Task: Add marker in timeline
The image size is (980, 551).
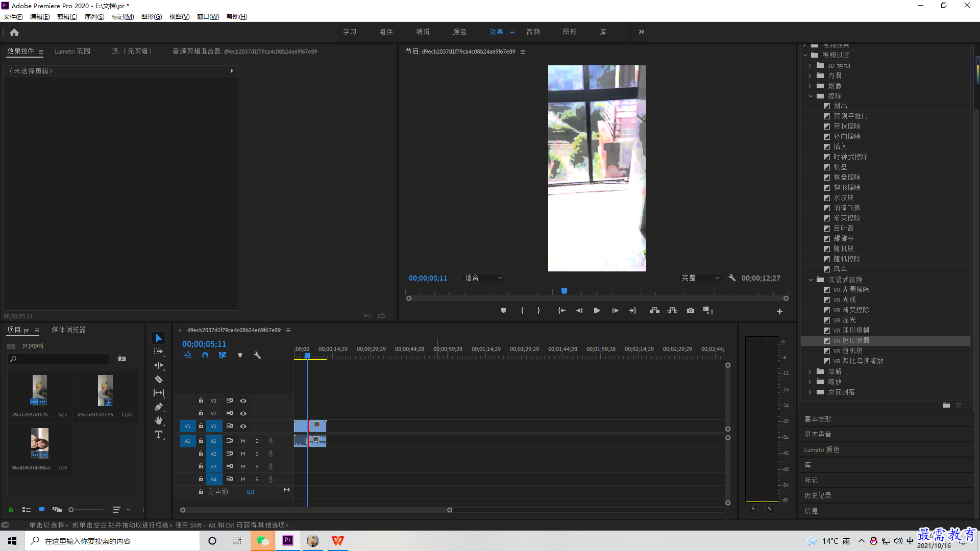Action: [x=240, y=355]
